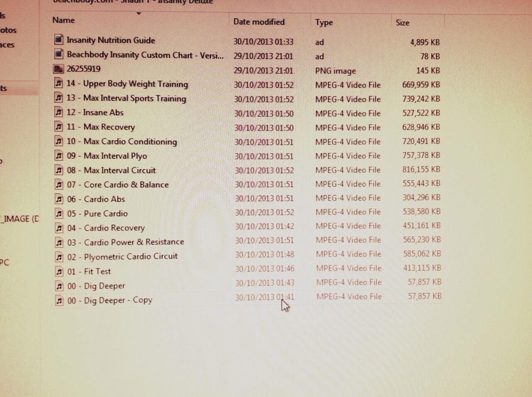The image size is (532, 397).
Task: Click the 816,155 KB size value
Action: coord(421,169)
